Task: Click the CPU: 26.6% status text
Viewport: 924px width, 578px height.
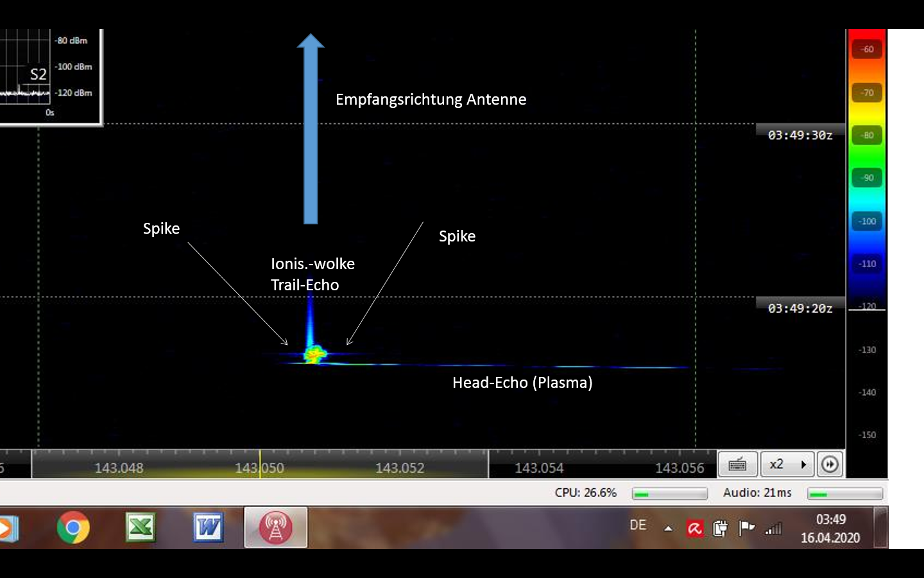Action: click(x=585, y=493)
